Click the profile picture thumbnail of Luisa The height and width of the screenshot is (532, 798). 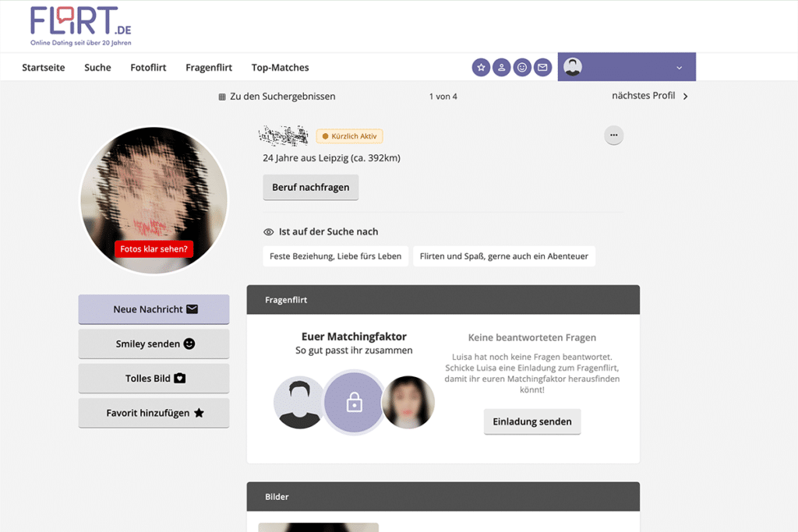408,402
